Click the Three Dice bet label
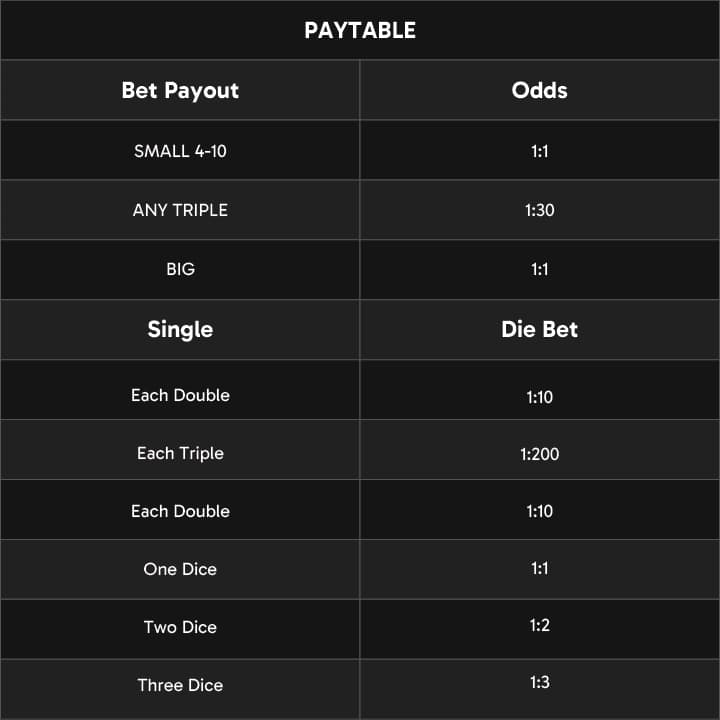720x720 pixels. [180, 685]
